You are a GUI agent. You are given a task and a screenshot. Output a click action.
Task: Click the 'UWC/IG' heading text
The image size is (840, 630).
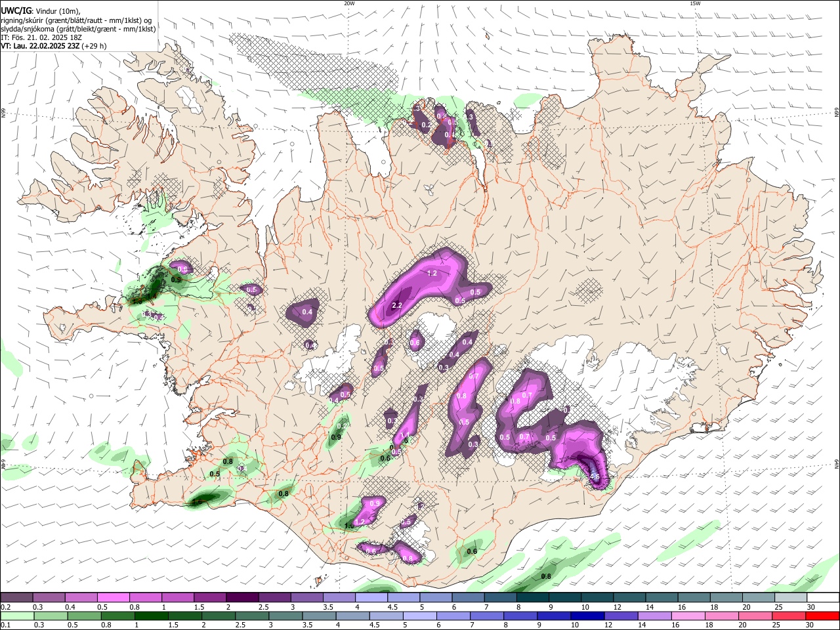(15, 10)
